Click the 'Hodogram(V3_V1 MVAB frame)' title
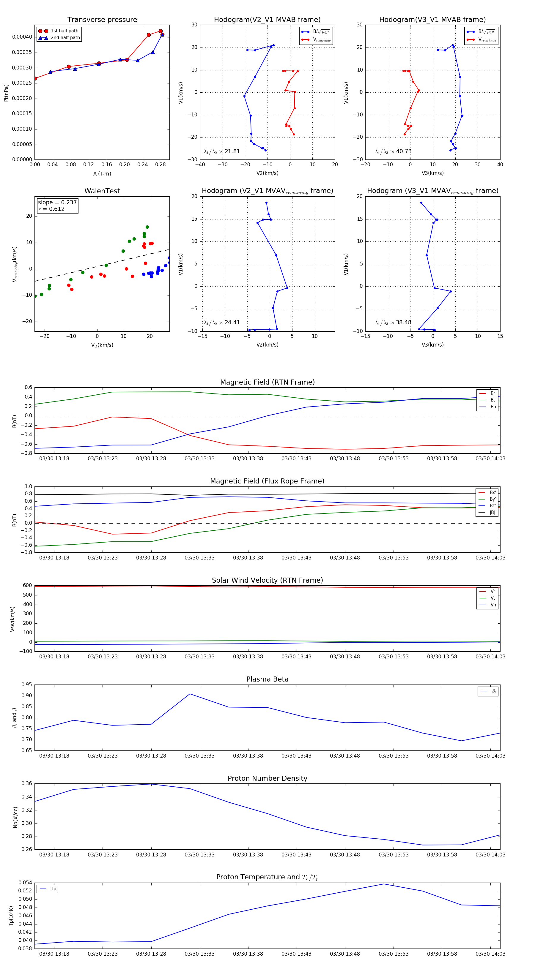535x980 pixels. [x=432, y=20]
